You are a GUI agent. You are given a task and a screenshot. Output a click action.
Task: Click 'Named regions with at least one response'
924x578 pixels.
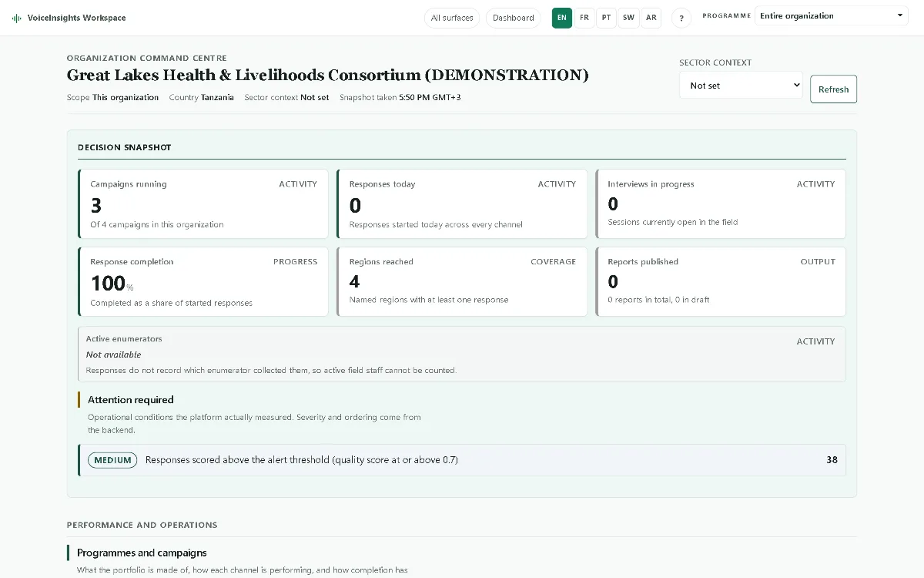click(429, 300)
